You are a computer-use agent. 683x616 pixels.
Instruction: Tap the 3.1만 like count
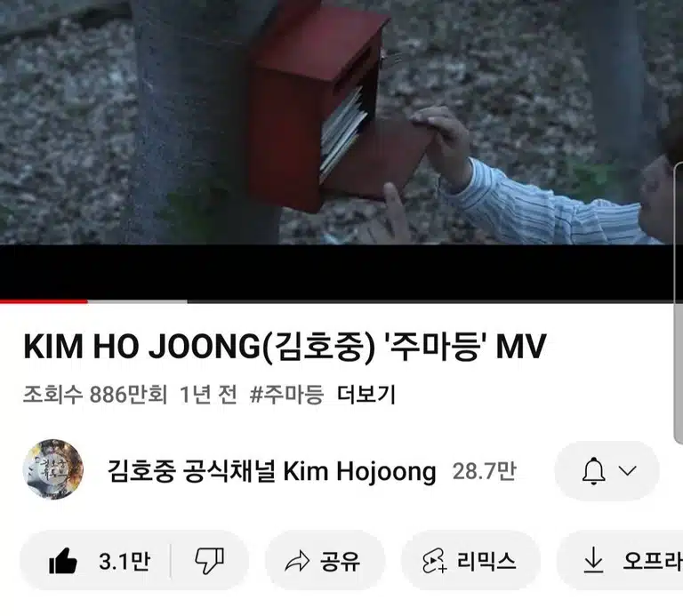[x=125, y=561]
